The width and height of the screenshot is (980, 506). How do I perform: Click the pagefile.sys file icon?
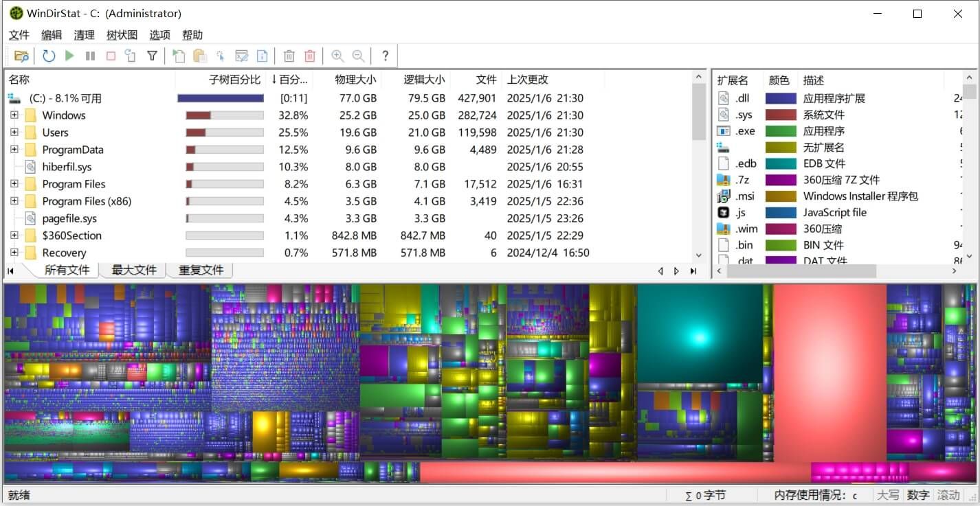coord(30,218)
